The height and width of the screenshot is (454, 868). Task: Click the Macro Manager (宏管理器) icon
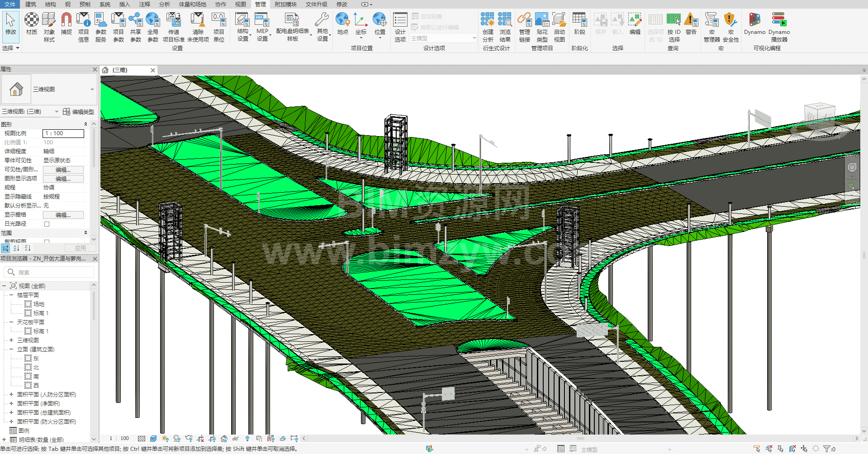tap(711, 27)
